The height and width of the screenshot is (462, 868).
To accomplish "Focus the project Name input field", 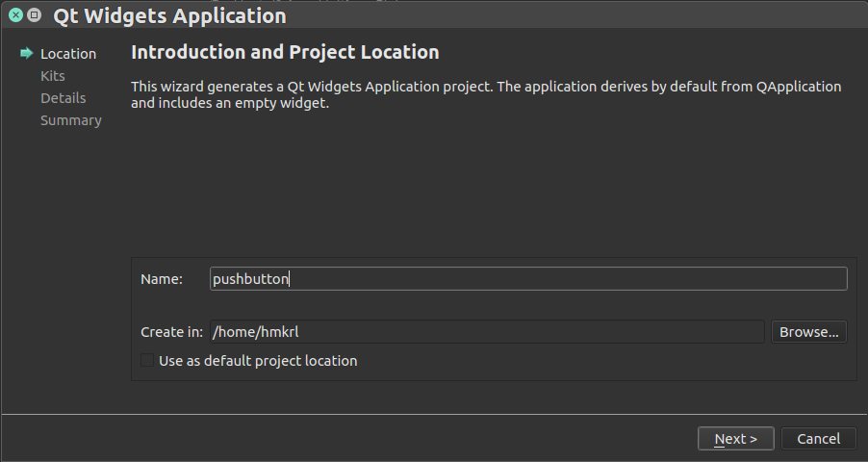I will pos(528,278).
